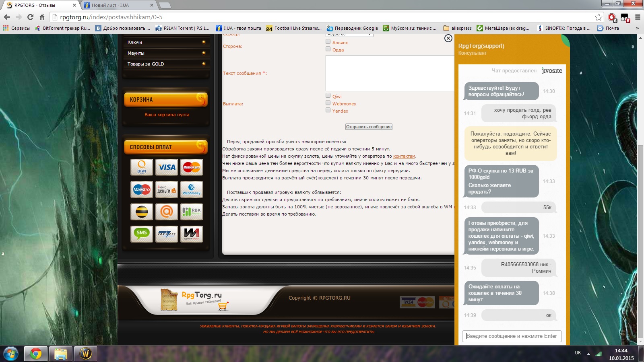Click the RBK Money payment icon

click(x=192, y=212)
